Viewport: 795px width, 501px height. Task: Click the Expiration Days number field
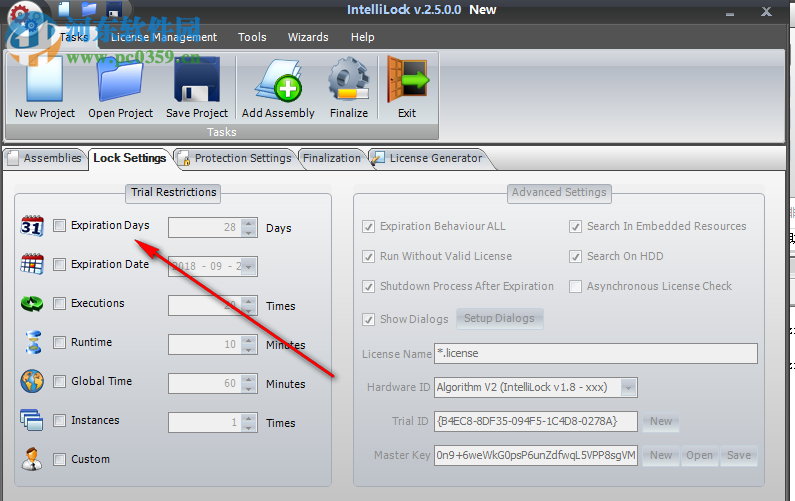click(x=205, y=228)
